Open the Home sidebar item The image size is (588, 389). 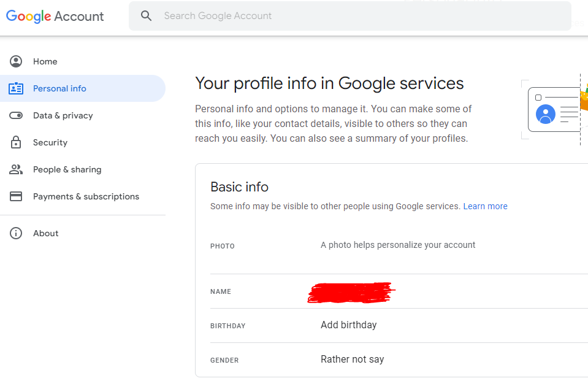click(x=83, y=61)
